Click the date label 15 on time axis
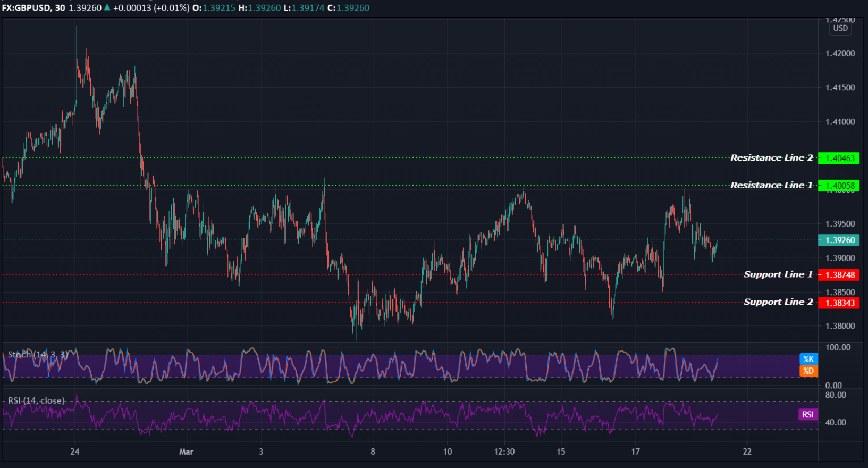This screenshot has height=468, width=868. coord(561,452)
